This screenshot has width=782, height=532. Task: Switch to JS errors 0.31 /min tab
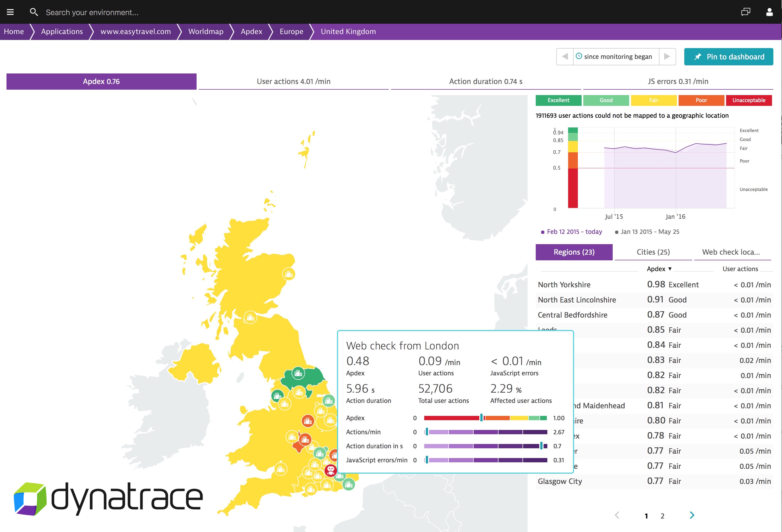(678, 82)
